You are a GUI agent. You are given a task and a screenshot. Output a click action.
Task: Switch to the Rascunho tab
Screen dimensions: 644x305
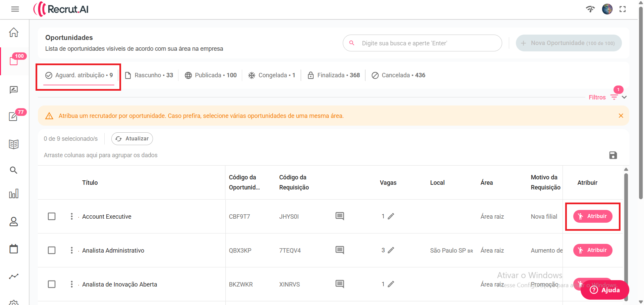[149, 75]
